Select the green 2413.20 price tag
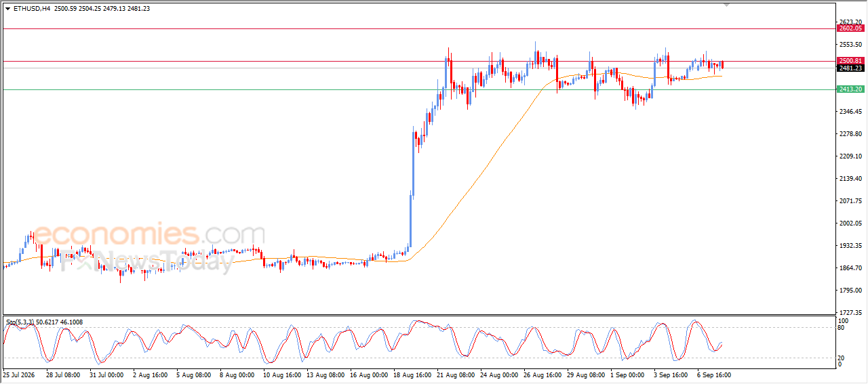 tap(850, 89)
